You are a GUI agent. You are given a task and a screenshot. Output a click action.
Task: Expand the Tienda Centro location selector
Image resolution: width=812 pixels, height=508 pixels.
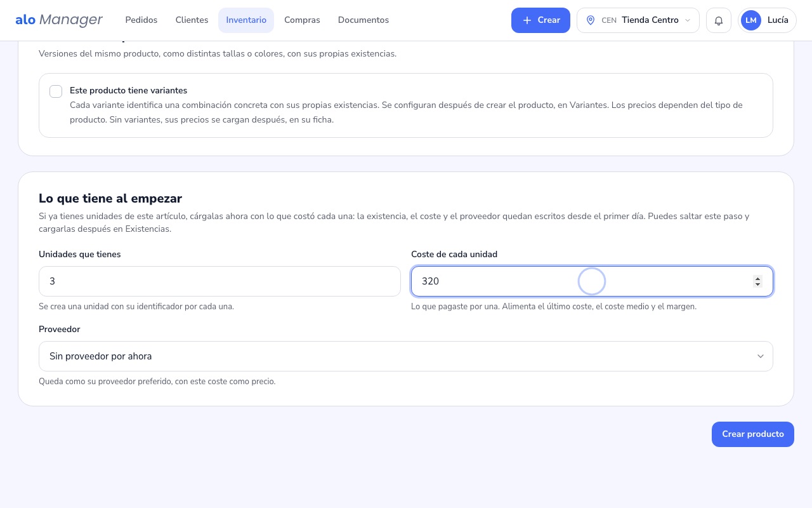pos(638,20)
